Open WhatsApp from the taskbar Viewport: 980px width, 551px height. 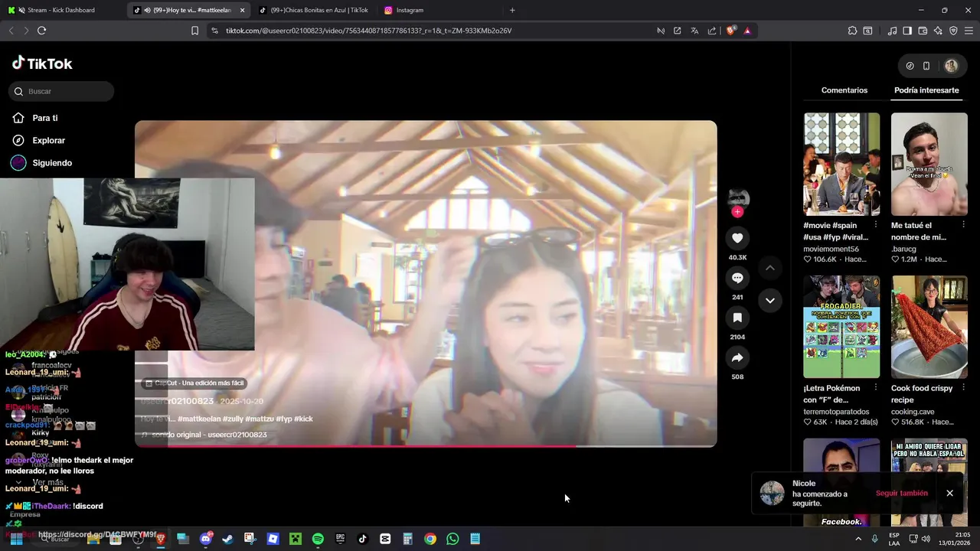pyautogui.click(x=452, y=539)
